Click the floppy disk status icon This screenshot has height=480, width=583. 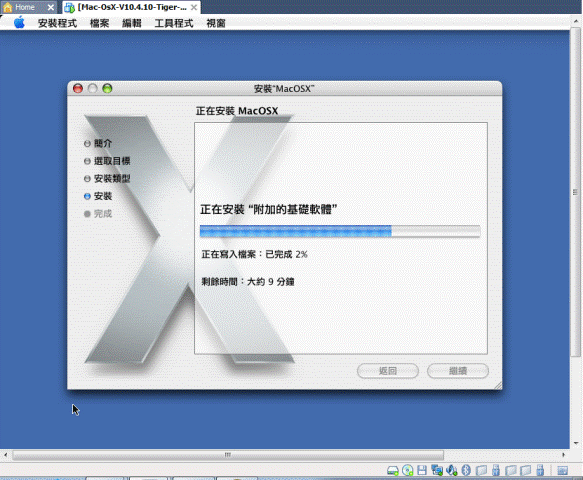(x=422, y=470)
